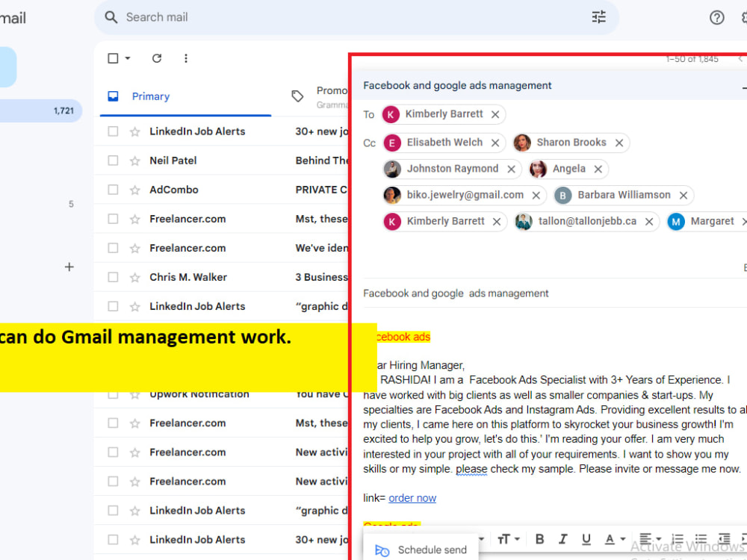This screenshot has height=560, width=747.
Task: Decrease indent in compose toolbar
Action: click(x=724, y=539)
